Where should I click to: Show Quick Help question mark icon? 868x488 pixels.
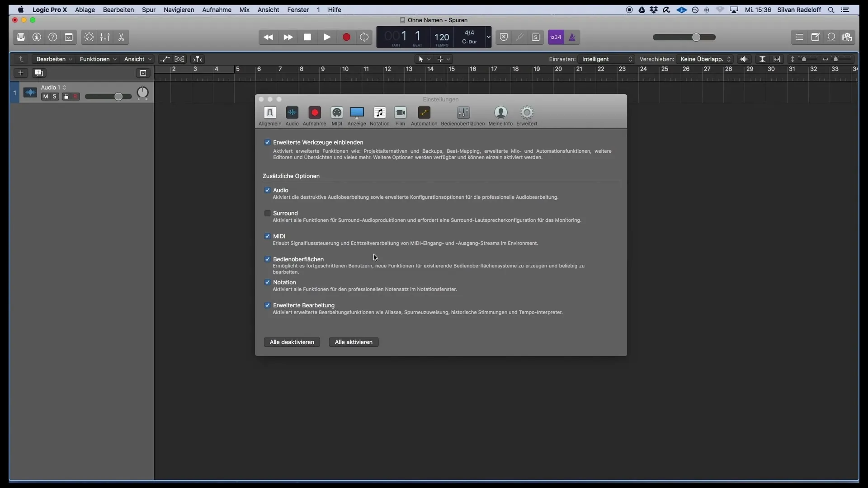[x=53, y=37]
